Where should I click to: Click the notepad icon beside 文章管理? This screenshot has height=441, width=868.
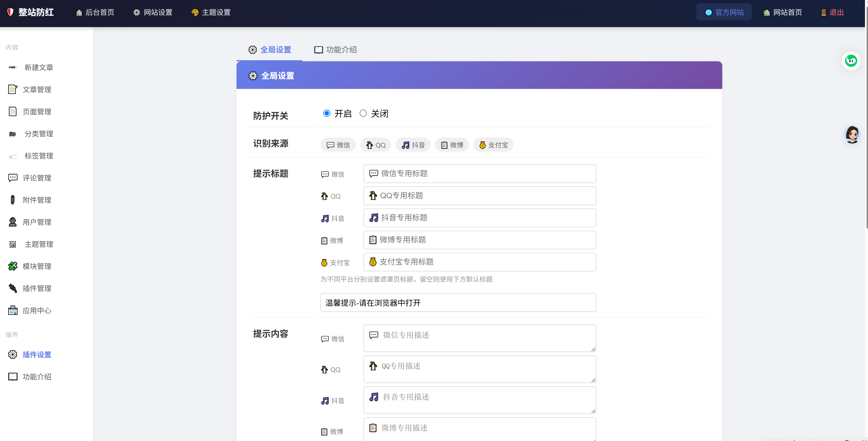12,89
